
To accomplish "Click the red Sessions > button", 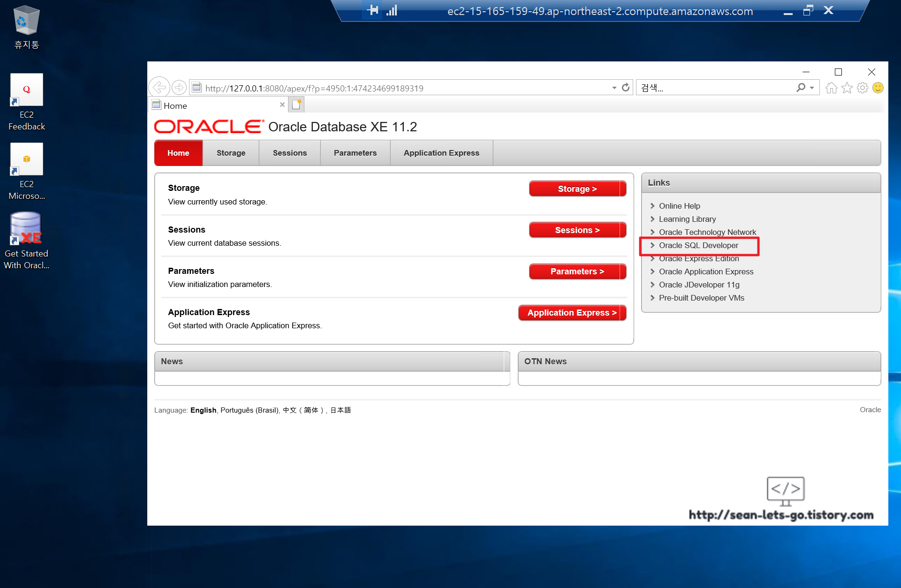I will pos(577,230).
